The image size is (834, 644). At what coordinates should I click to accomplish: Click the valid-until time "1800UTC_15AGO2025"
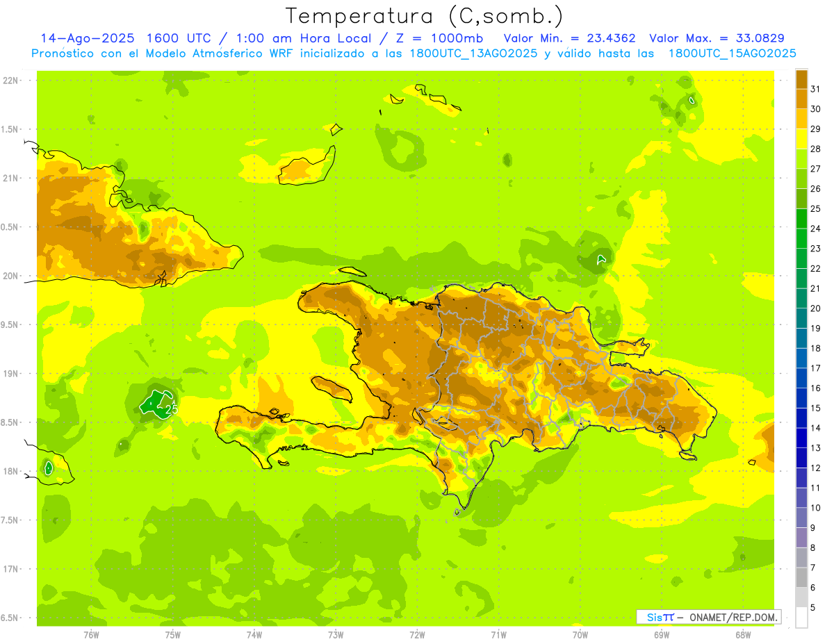(732, 53)
